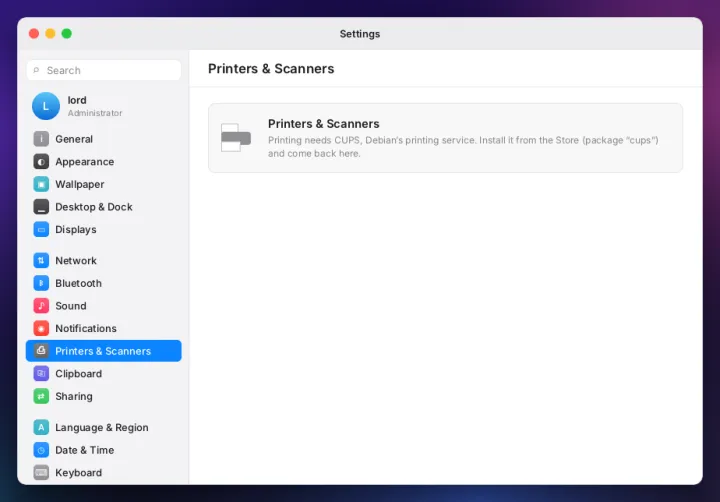This screenshot has height=502, width=720.
Task: Minimize the window with yellow button
Action: [50, 34]
